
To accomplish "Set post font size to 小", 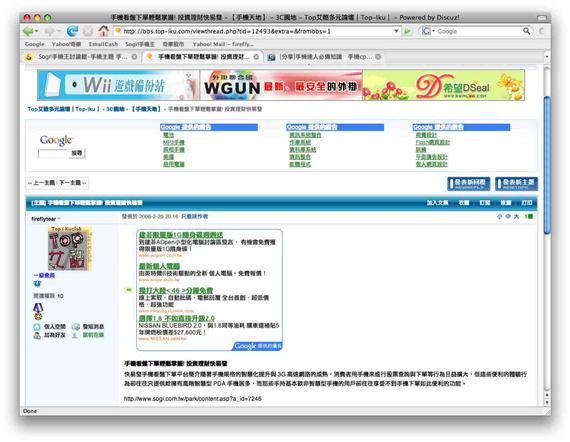I will pos(499,217).
